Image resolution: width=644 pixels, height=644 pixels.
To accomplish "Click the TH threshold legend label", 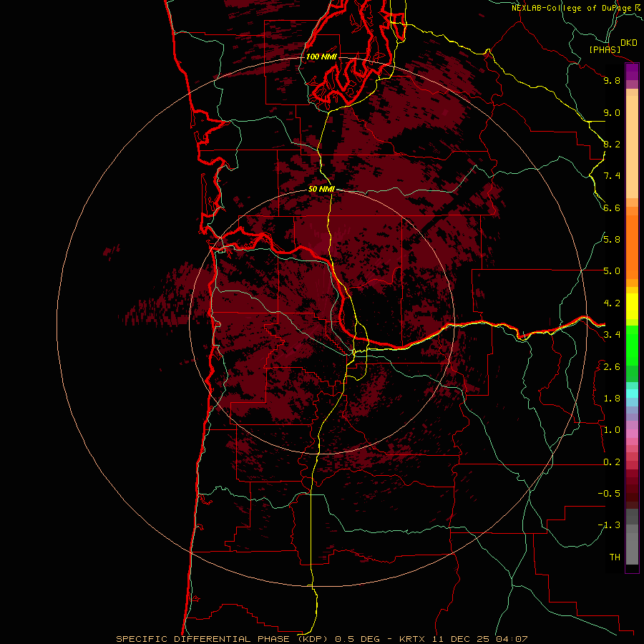I will click(615, 557).
